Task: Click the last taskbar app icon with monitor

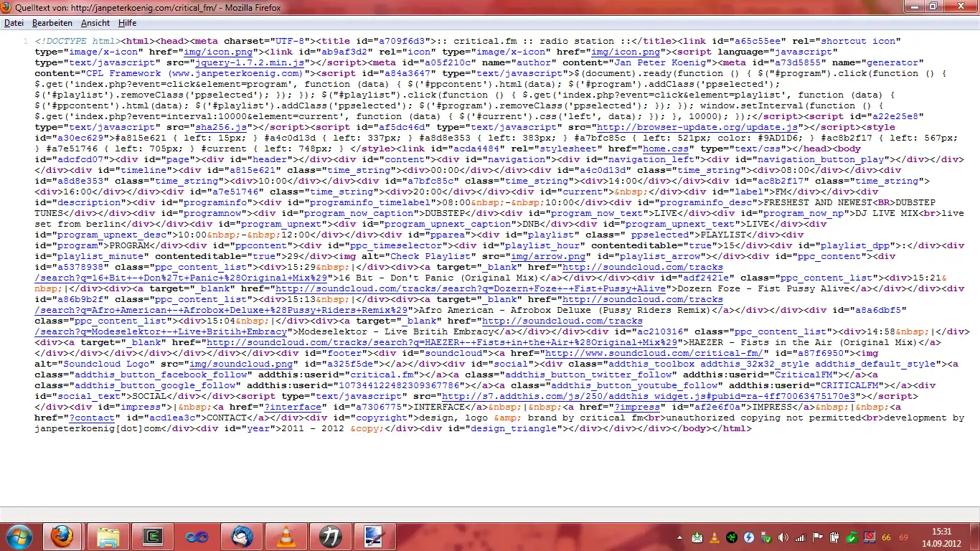Action: point(374,536)
